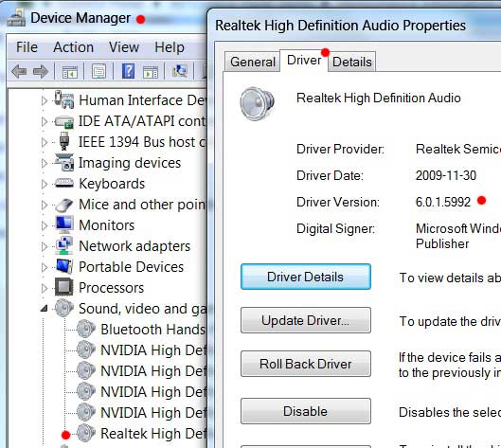Expand Mice and other pointing devices node
This screenshot has height=448, width=501.
pyautogui.click(x=45, y=205)
